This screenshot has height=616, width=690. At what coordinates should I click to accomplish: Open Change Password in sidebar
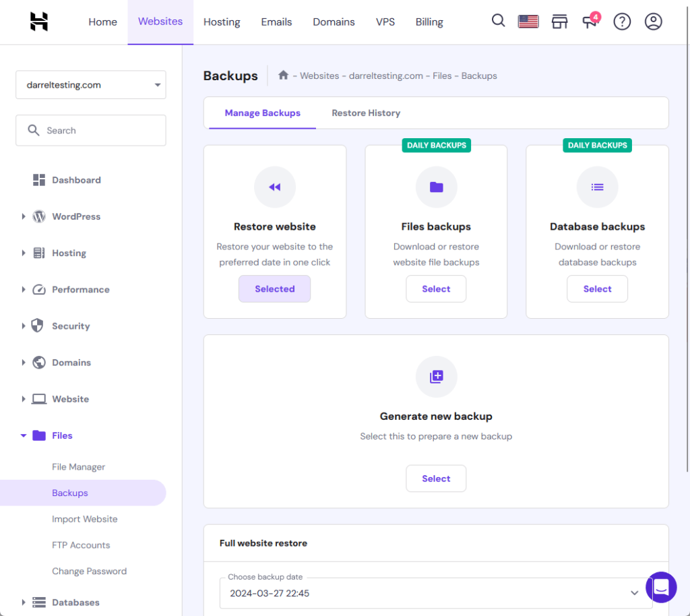point(90,571)
